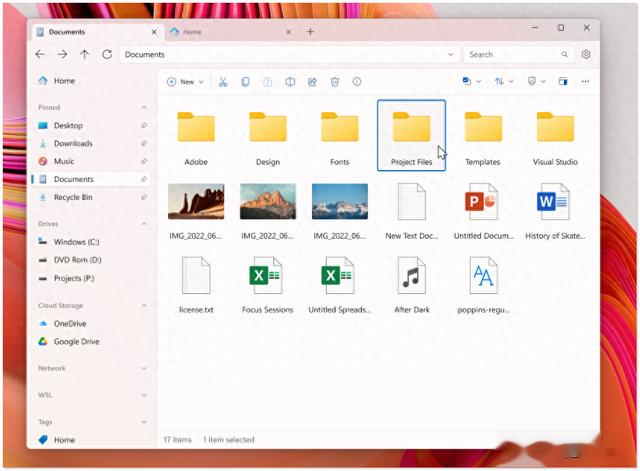Unpin Desktop using its pin icon
This screenshot has width=640, height=471.
tap(144, 125)
